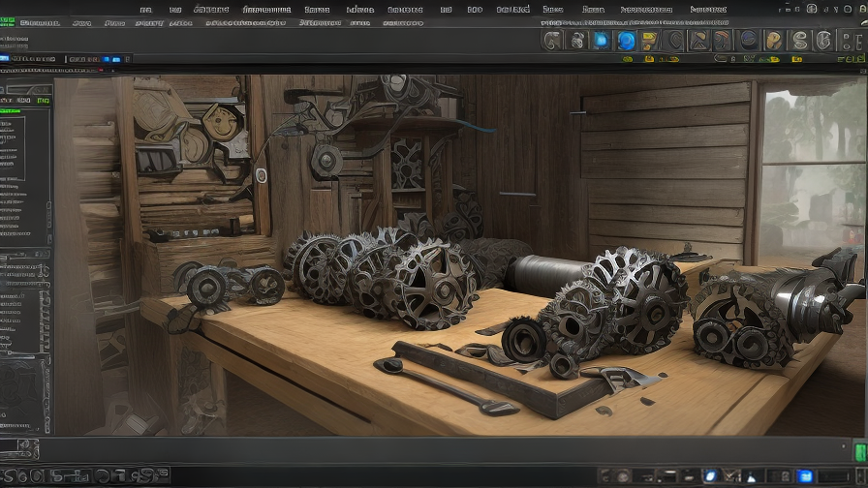Click the blue-white icon in bottom-right status bar
This screenshot has height=488, width=868.
click(x=710, y=475)
